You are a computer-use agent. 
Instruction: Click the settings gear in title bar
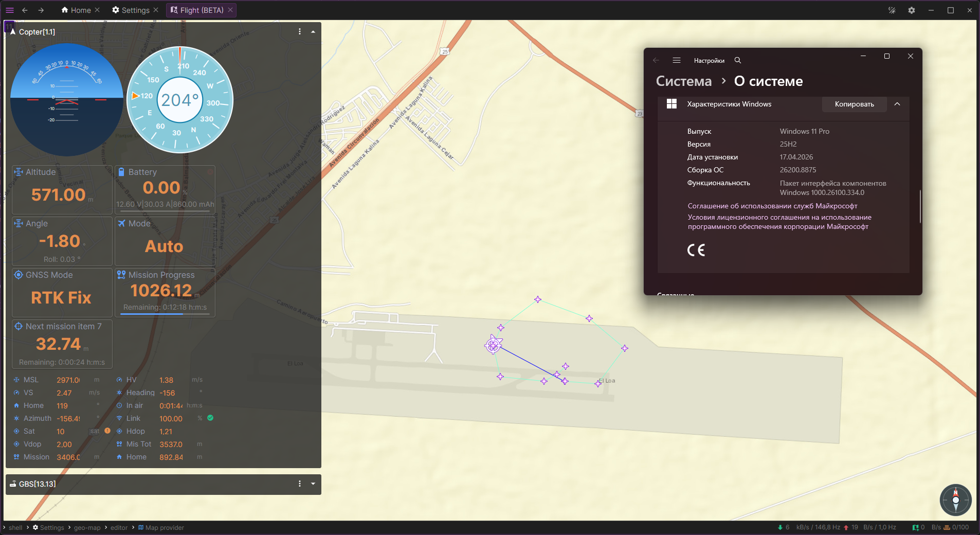pyautogui.click(x=912, y=10)
